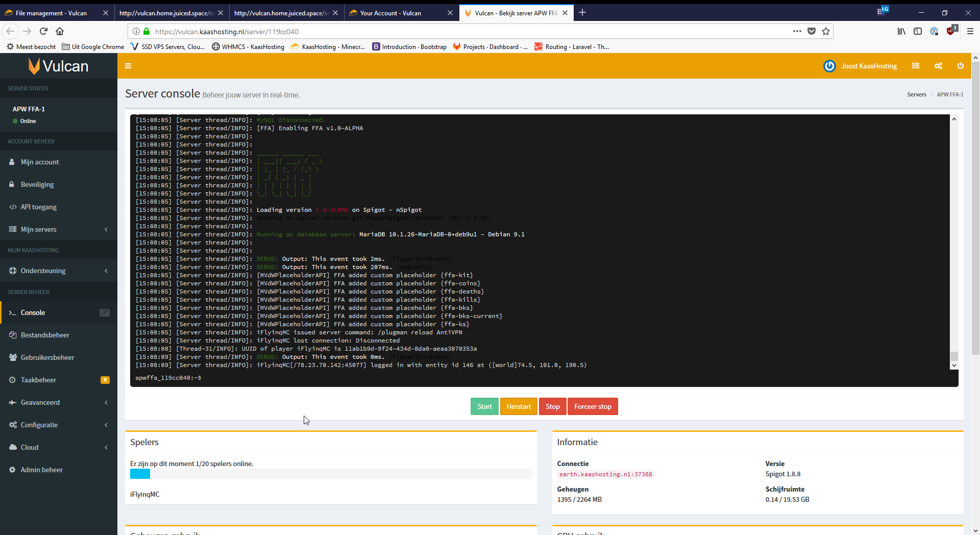The width and height of the screenshot is (980, 535).
Task: Click the players online progress bar
Action: click(x=330, y=474)
